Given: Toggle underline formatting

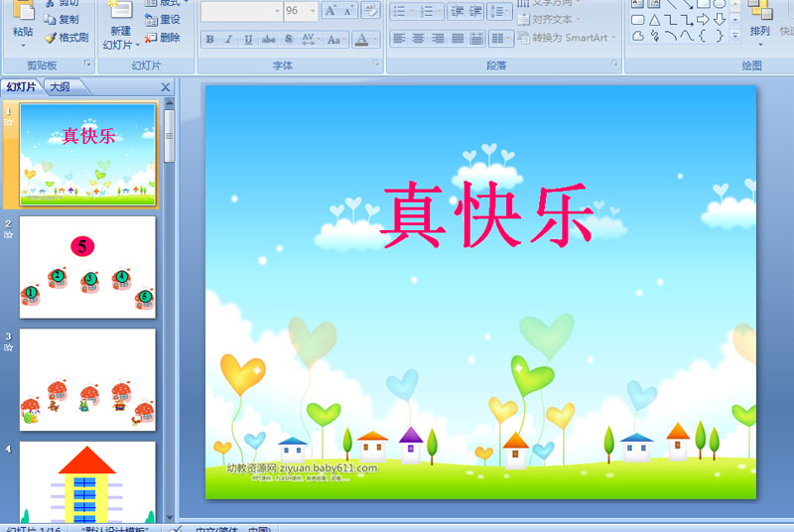Looking at the screenshot, I should (248, 39).
